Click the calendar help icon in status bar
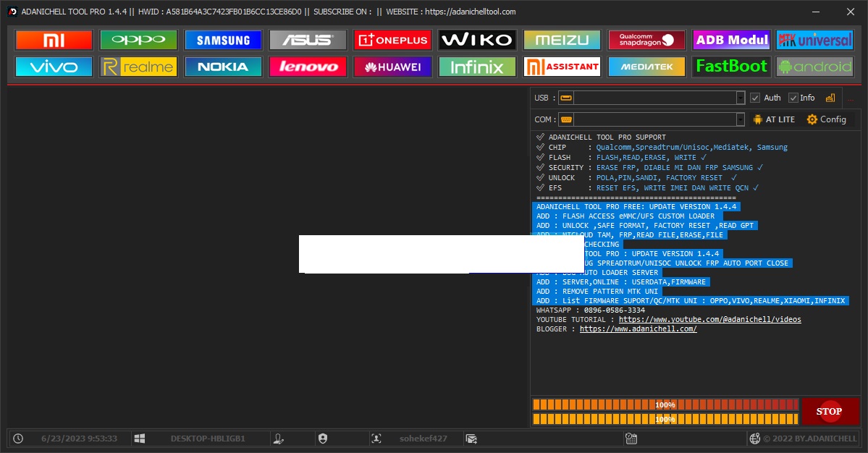Image resolution: width=868 pixels, height=453 pixels. [x=631, y=439]
